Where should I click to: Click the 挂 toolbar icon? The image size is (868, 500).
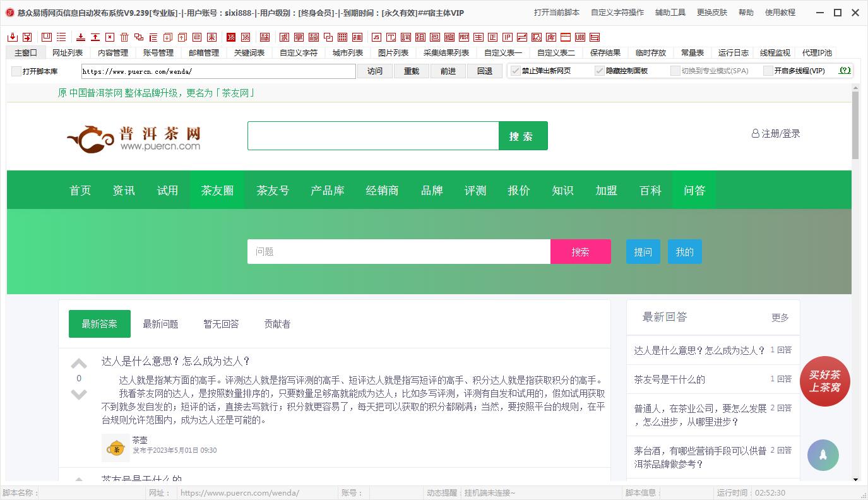pyautogui.click(x=357, y=37)
